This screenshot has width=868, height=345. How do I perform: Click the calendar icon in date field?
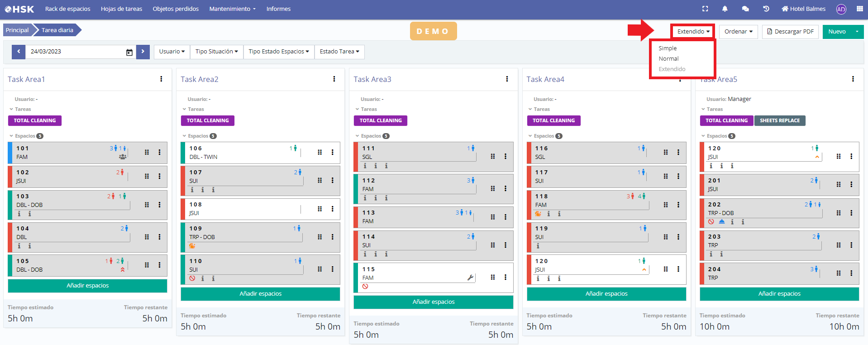[129, 52]
